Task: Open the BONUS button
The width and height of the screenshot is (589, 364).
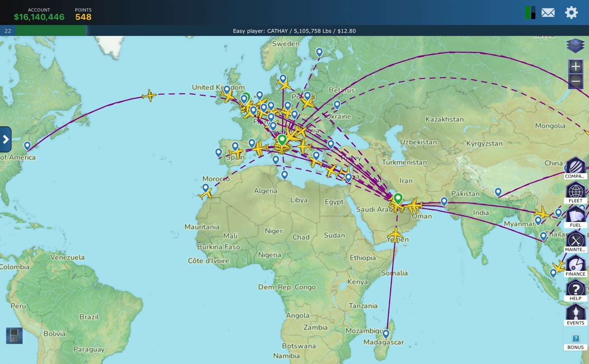Action: (x=576, y=342)
